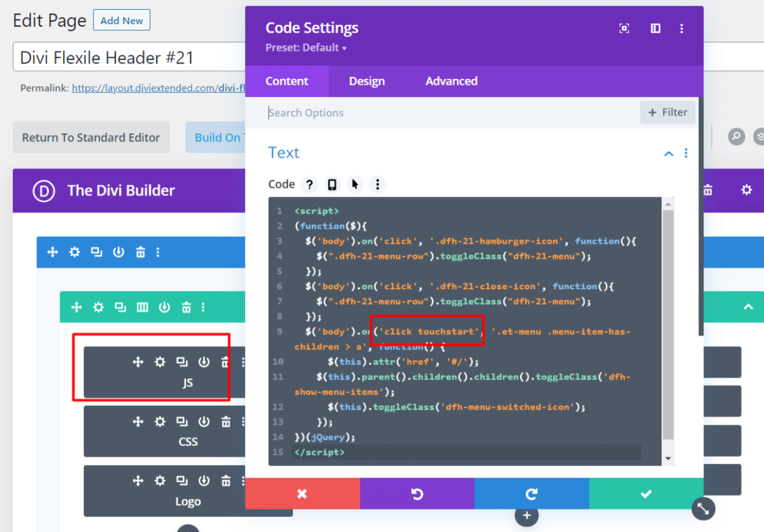Image resolution: width=764 pixels, height=532 pixels.
Task: Open settings gear for the Logo module
Action: tap(159, 481)
